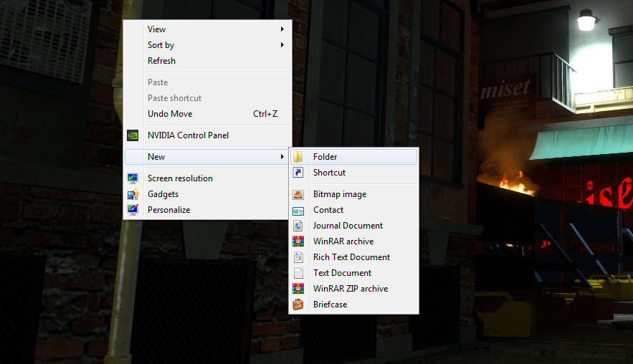
Task: Click the NVIDIA Control Panel icon
Action: coord(133,135)
